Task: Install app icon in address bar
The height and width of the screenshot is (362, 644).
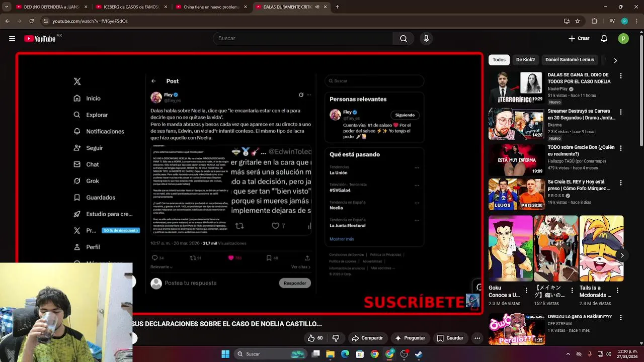Action: pos(567,21)
